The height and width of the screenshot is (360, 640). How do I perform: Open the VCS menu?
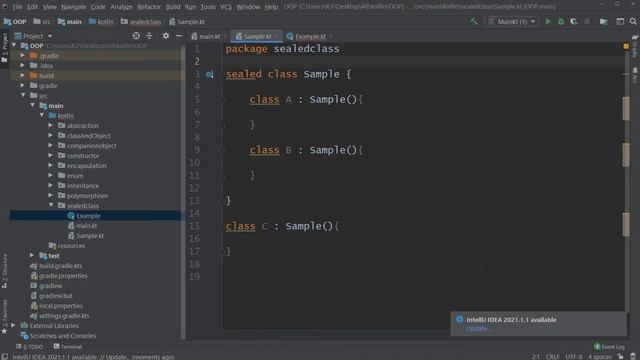pos(225,7)
